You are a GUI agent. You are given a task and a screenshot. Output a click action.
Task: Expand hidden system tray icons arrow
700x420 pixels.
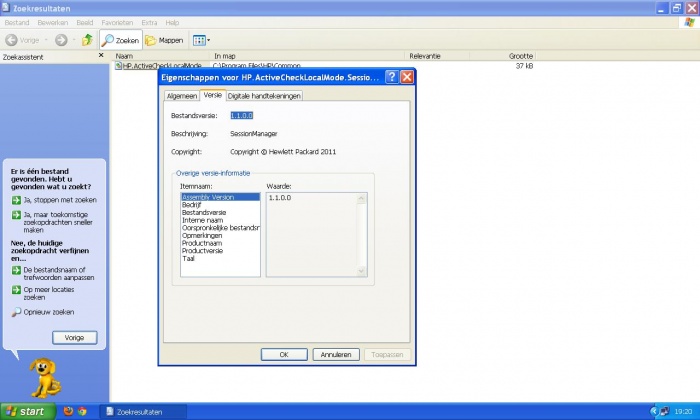coord(654,412)
